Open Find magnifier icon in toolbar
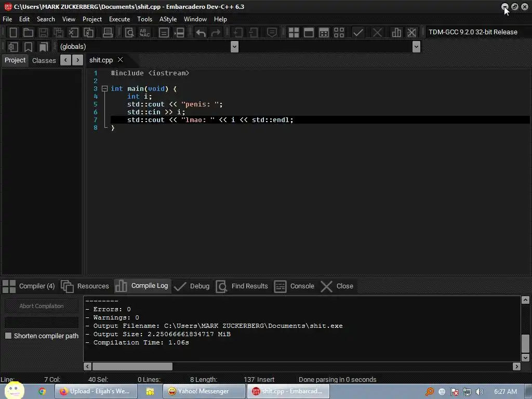Screen dimensions: 532x399 [129, 33]
